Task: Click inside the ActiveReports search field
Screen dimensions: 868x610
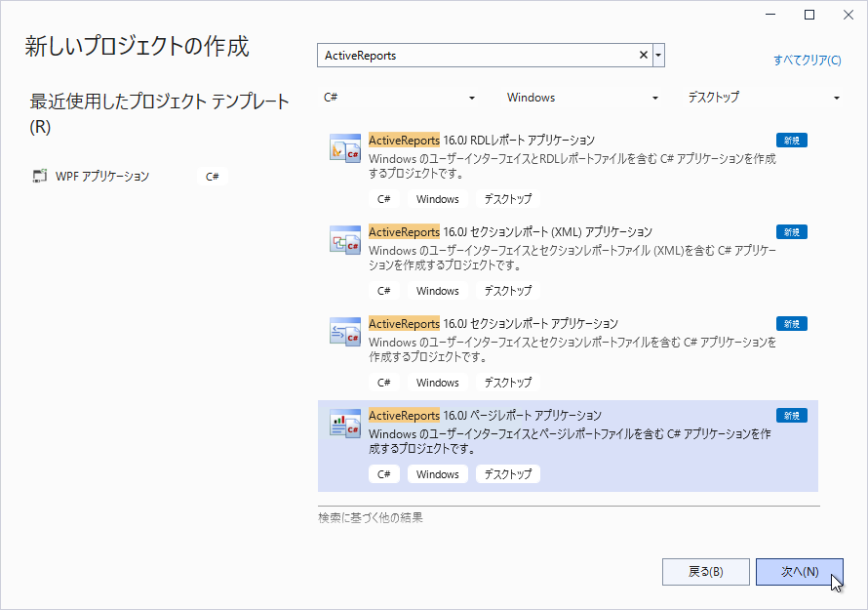Action: click(478, 56)
